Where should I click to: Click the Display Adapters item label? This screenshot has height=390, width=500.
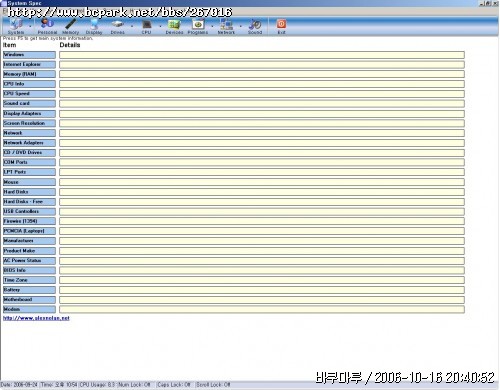coord(29,114)
